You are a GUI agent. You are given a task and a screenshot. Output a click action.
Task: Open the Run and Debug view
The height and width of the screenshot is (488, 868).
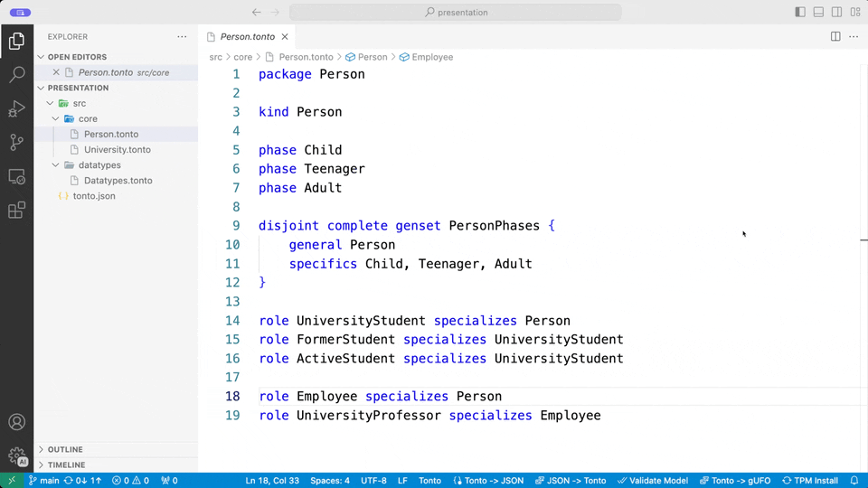click(x=16, y=108)
